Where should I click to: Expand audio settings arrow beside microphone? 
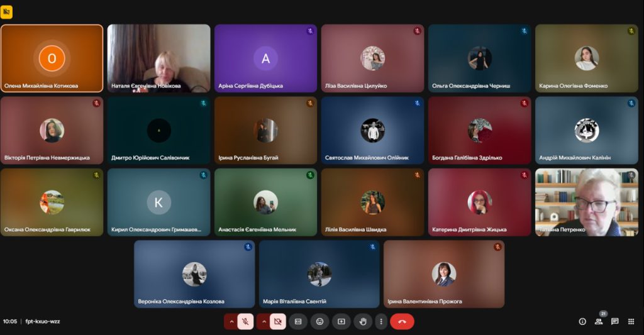(x=231, y=321)
